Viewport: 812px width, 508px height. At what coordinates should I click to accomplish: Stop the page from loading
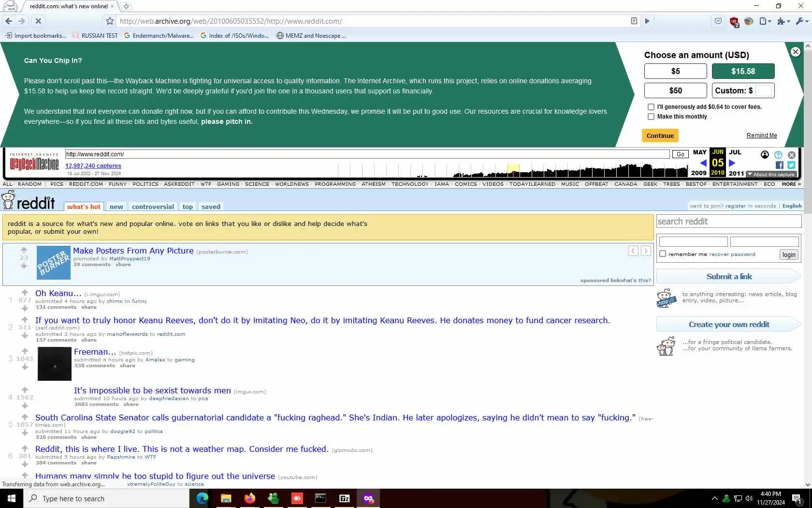[38, 21]
